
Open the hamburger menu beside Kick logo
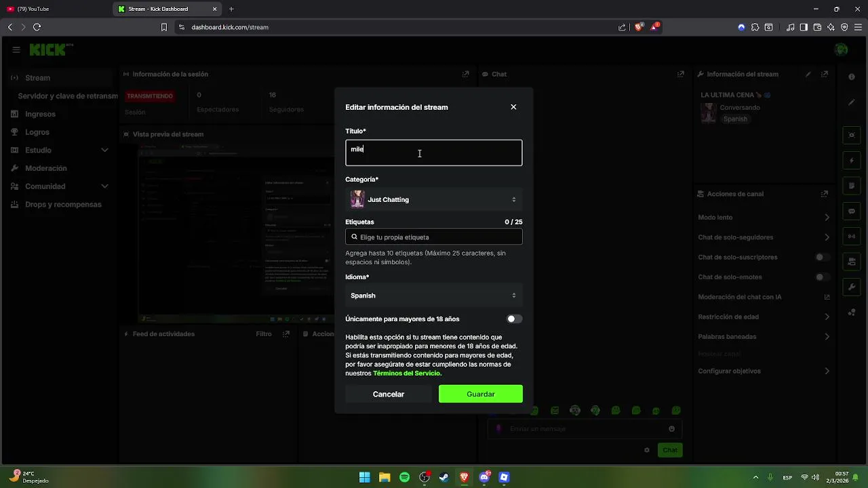coord(16,49)
